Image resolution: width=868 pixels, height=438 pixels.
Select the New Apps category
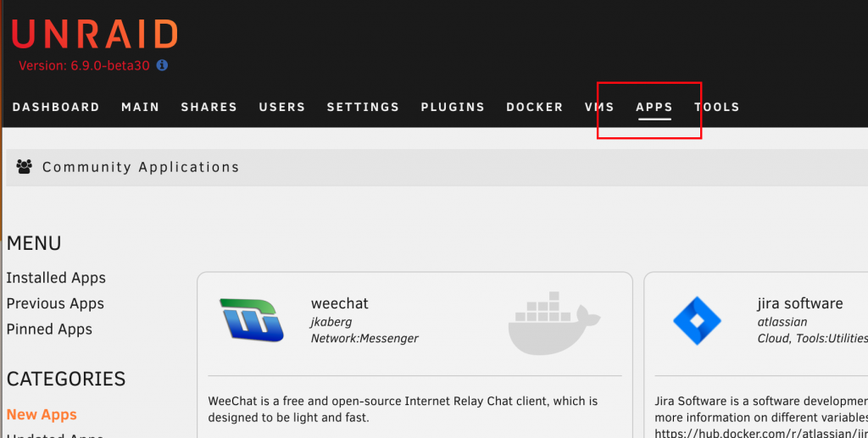tap(42, 415)
